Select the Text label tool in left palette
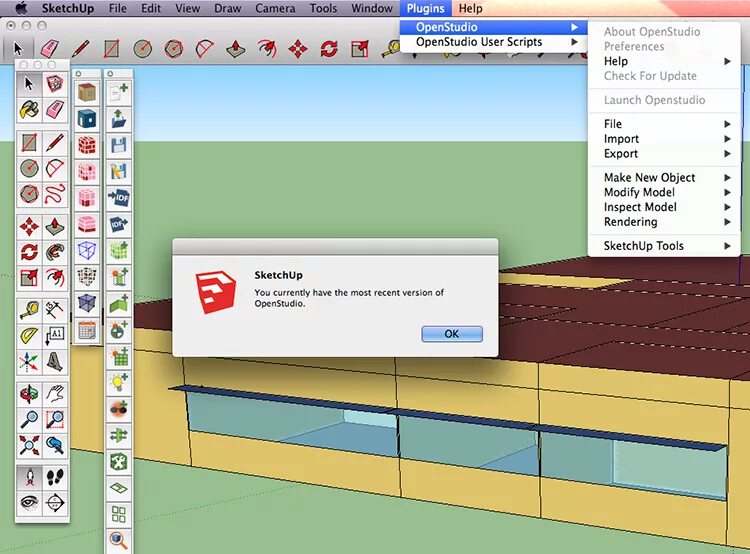The width and height of the screenshot is (750, 554). (x=55, y=335)
